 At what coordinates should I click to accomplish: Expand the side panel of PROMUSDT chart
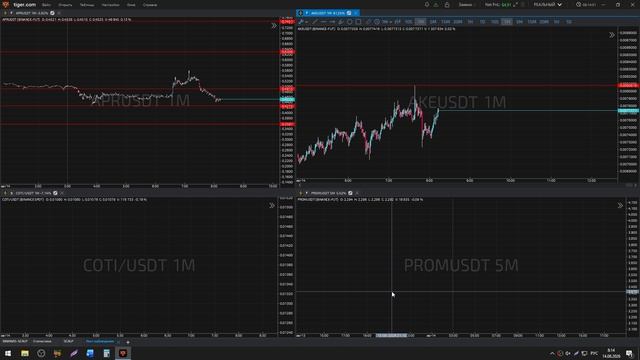click(x=620, y=206)
